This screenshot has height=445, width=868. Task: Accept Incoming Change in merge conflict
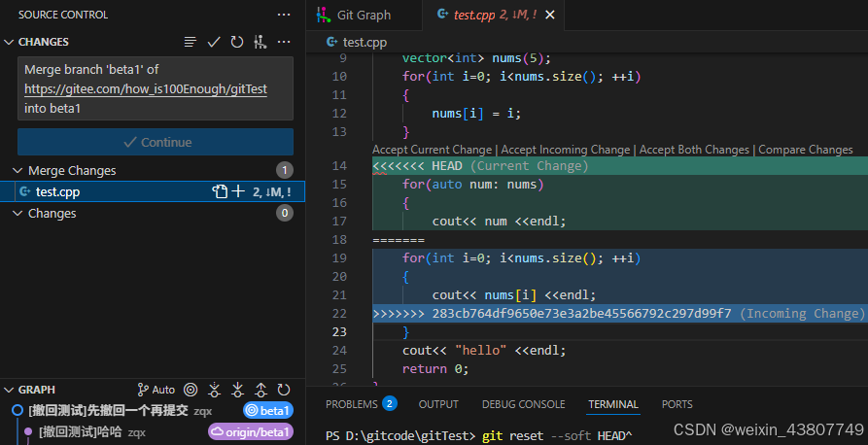[565, 150]
